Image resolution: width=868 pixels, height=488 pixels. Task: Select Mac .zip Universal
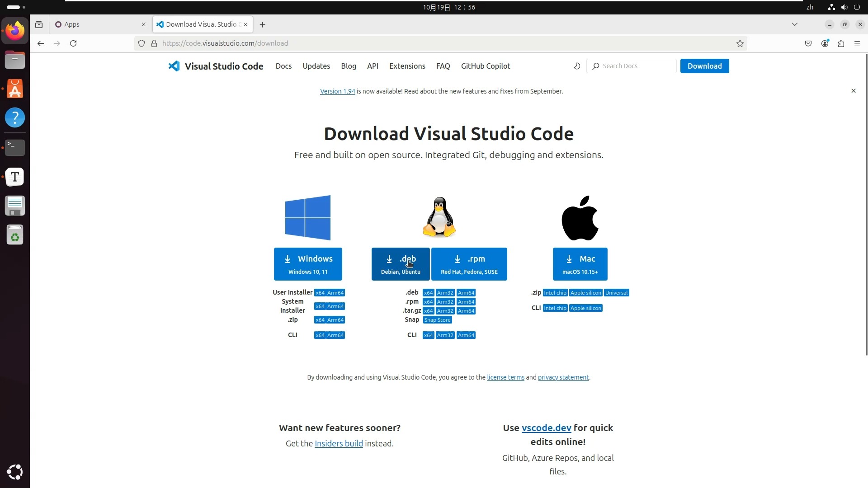pyautogui.click(x=616, y=293)
